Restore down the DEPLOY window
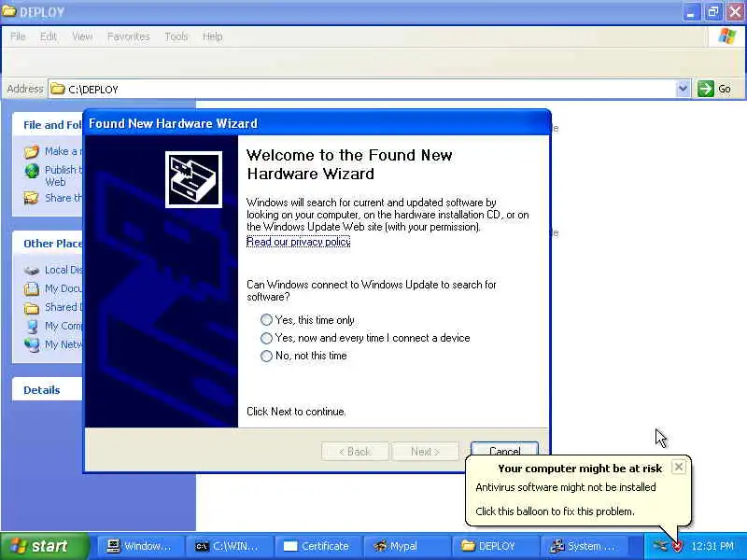This screenshot has width=747, height=560. pyautogui.click(x=713, y=12)
